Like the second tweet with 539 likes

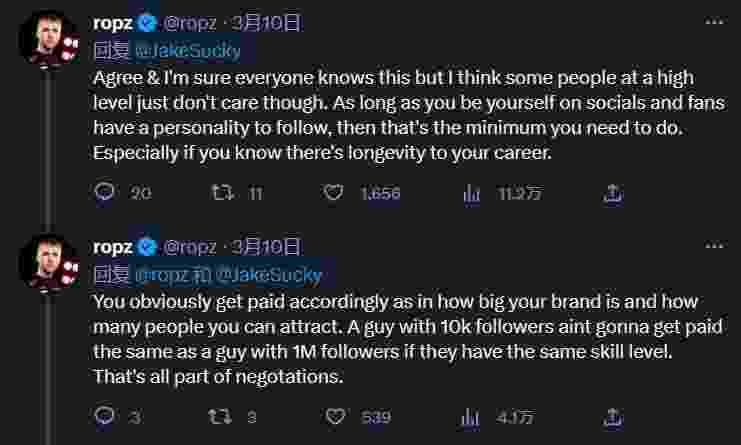[x=337, y=416]
